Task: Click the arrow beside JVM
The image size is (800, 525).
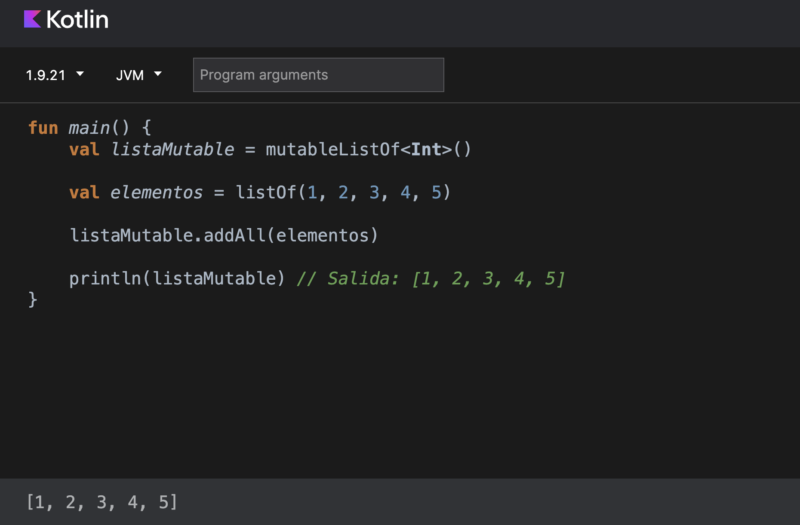Action: [158, 74]
